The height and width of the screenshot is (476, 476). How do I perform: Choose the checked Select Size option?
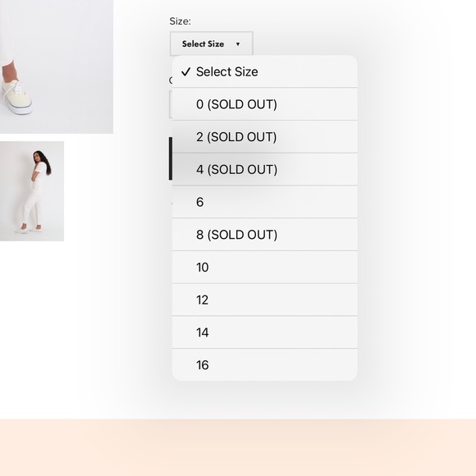265,71
